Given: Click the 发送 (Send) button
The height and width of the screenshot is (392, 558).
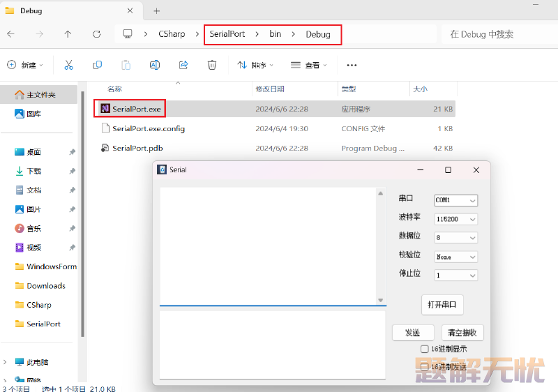Looking at the screenshot, I should click(413, 333).
